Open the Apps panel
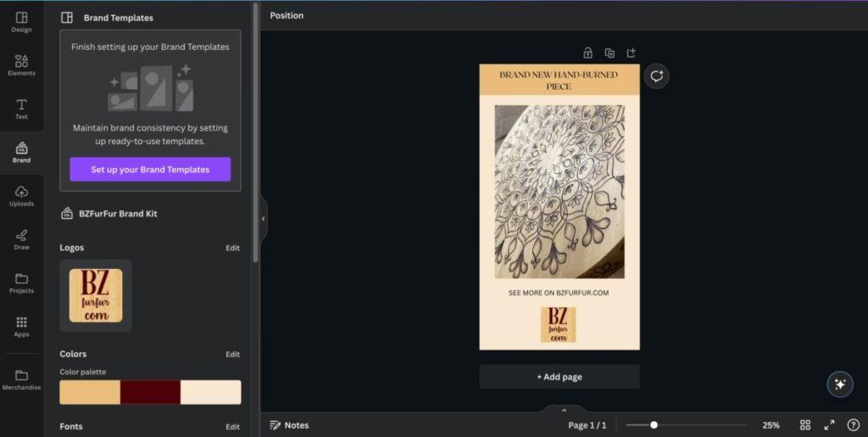This screenshot has height=437, width=868. tap(21, 326)
